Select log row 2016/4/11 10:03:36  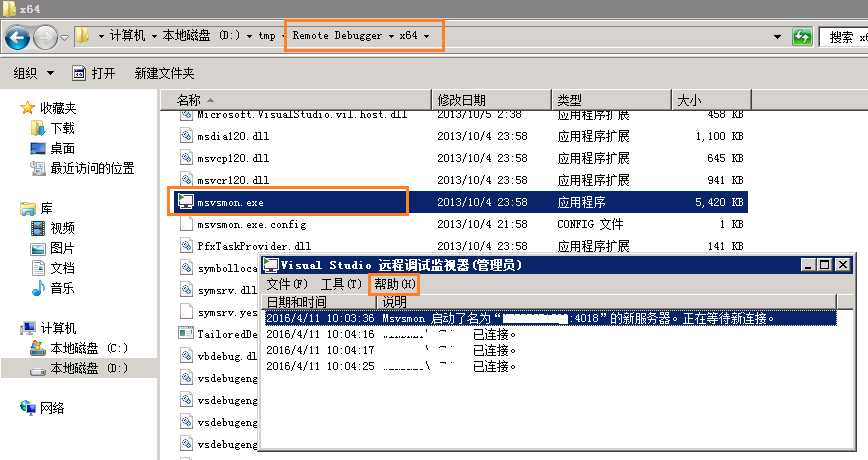coord(550,318)
